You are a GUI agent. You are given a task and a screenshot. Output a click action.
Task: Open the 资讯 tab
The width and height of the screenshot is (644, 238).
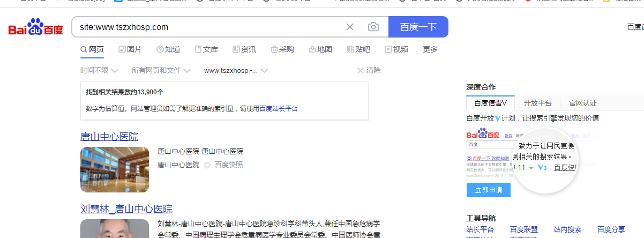coord(244,49)
